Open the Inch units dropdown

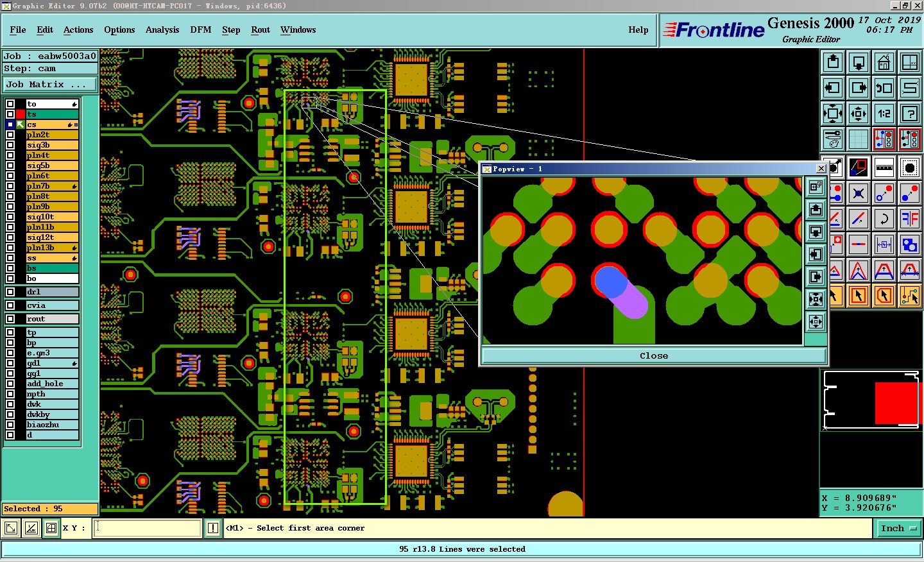899,529
